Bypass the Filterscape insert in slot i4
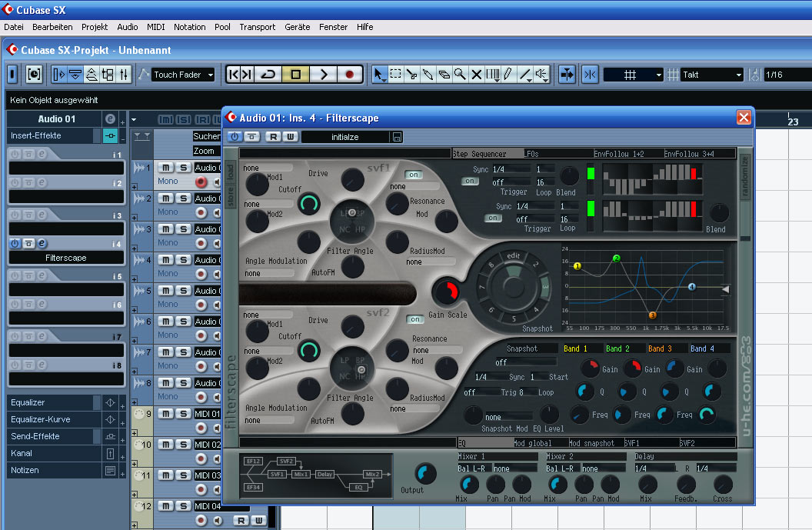Image resolution: width=812 pixels, height=530 pixels. click(28, 243)
